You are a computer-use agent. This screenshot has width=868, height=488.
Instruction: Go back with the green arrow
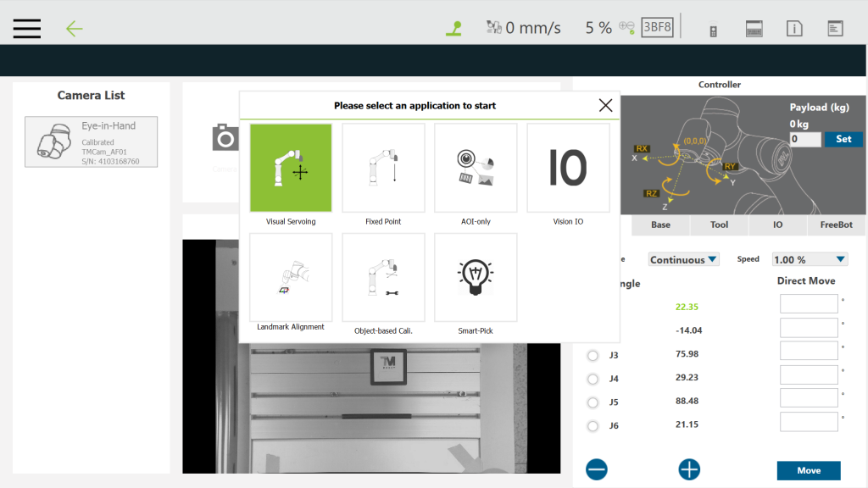point(75,28)
